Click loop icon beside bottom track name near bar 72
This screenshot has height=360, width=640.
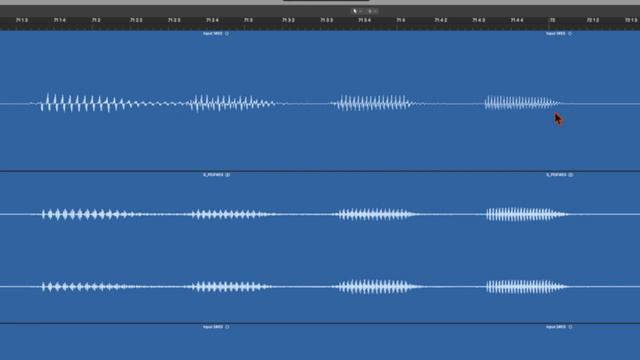[570, 327]
